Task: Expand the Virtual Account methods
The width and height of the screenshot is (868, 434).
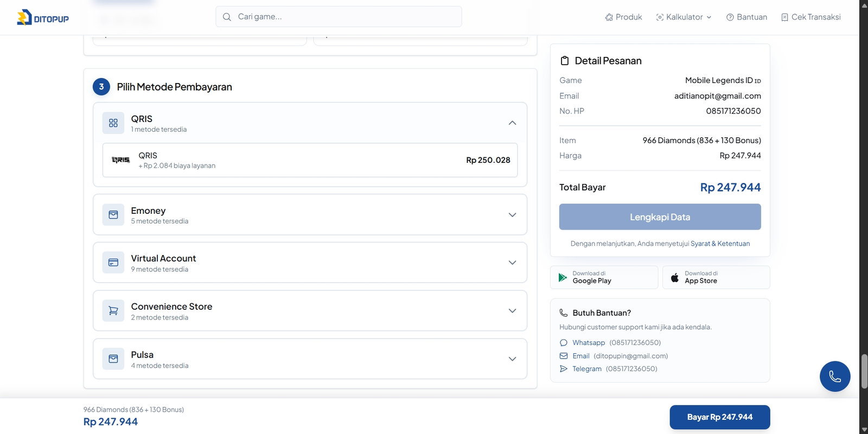Action: tap(512, 263)
